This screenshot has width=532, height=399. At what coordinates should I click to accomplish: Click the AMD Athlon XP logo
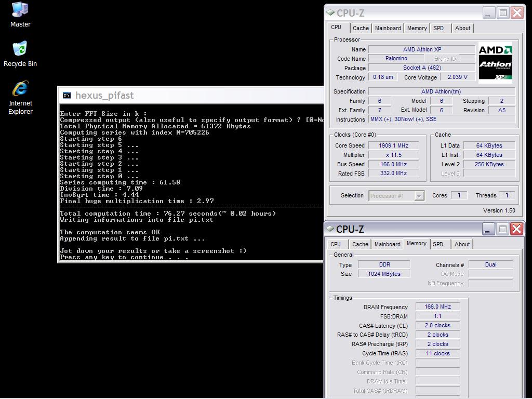tap(495, 62)
